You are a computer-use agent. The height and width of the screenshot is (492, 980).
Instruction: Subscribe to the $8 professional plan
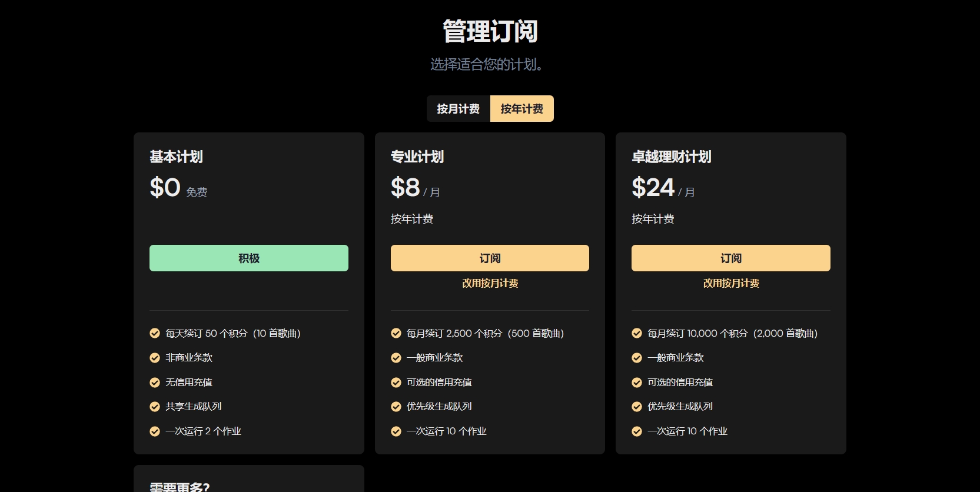(x=490, y=258)
